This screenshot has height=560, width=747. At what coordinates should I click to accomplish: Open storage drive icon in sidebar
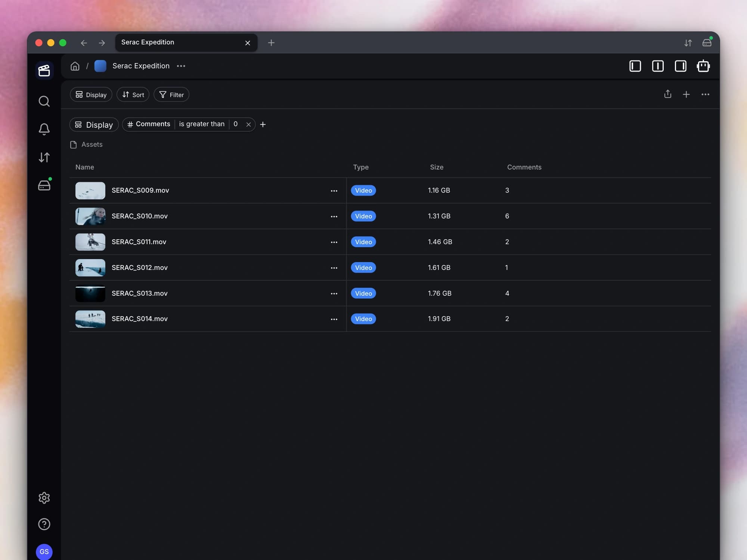(x=44, y=185)
